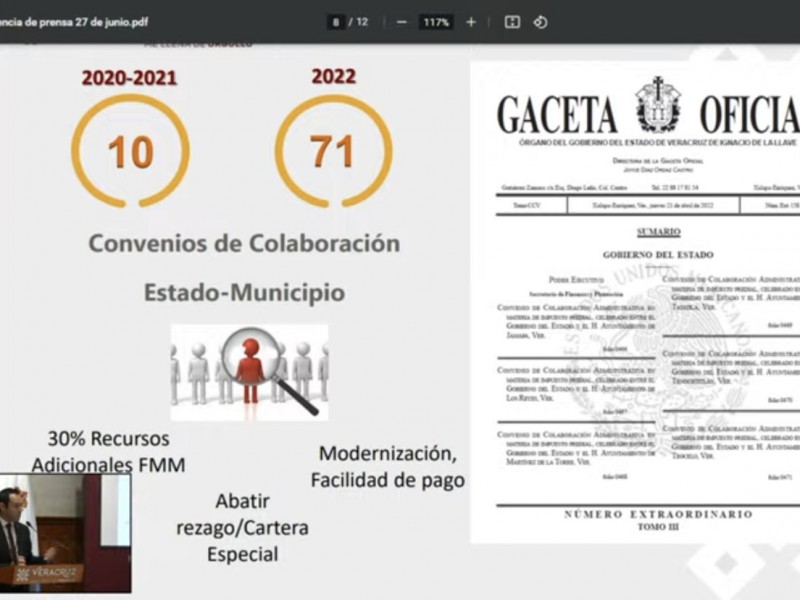Click the SUMARIO heading in gazette
The width and height of the screenshot is (800, 600).
(659, 232)
